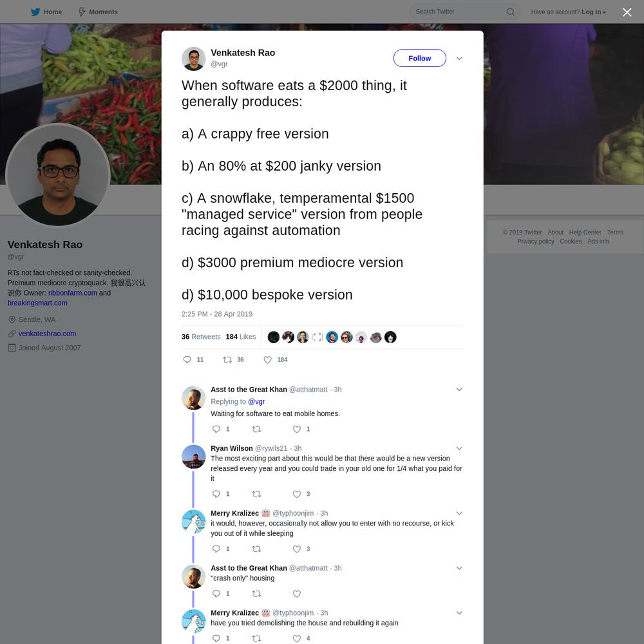644x644 pixels.
Task: Like Ryan Wilson's reply
Action: [296, 494]
